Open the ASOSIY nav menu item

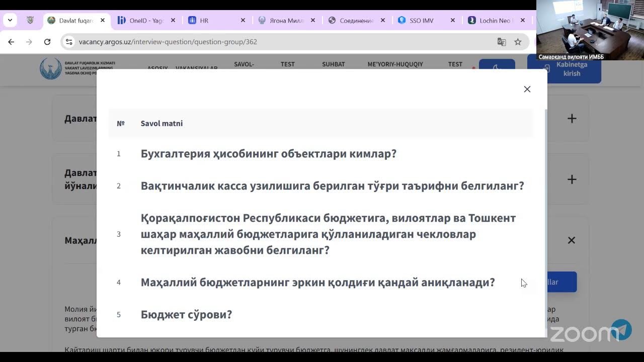coord(157,68)
